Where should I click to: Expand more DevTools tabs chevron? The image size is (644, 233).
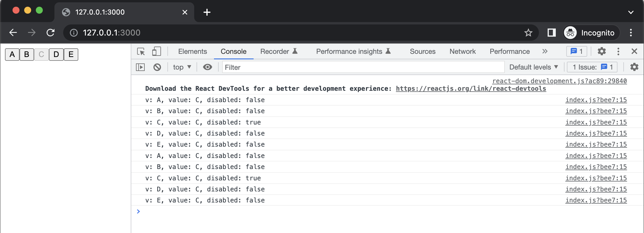[545, 51]
